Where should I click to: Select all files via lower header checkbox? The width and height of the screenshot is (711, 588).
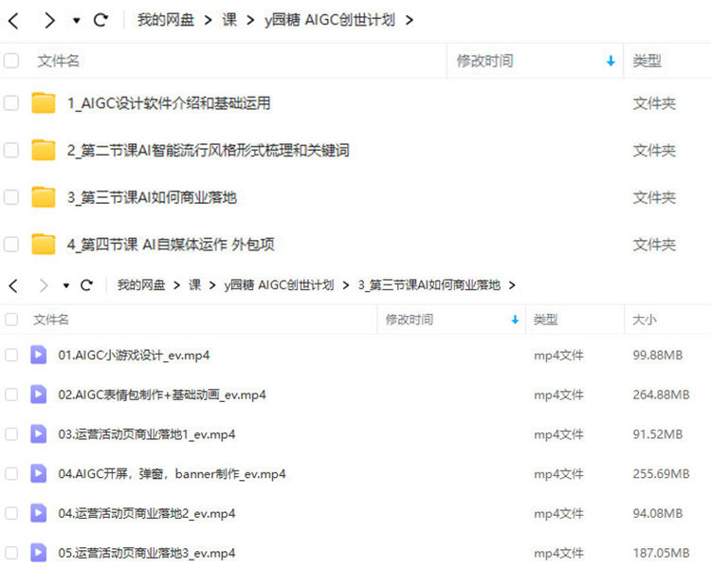[x=11, y=320]
